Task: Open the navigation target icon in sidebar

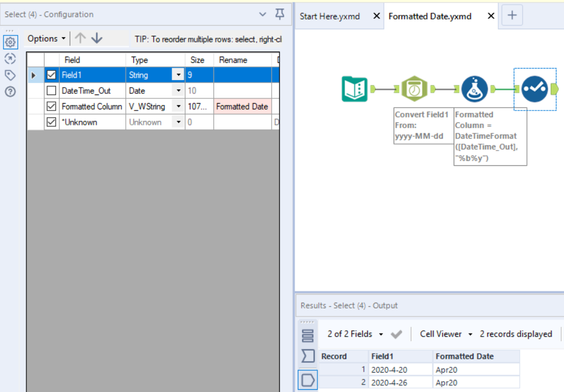Action: click(10, 59)
